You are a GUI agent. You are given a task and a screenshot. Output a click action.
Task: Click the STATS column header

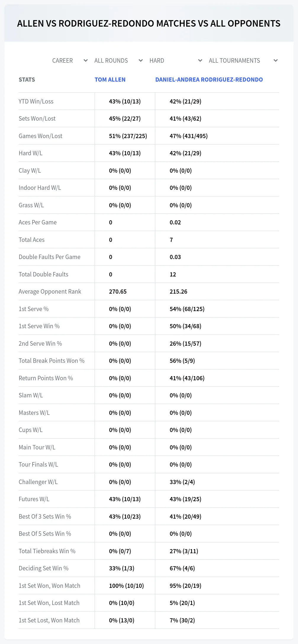point(27,80)
